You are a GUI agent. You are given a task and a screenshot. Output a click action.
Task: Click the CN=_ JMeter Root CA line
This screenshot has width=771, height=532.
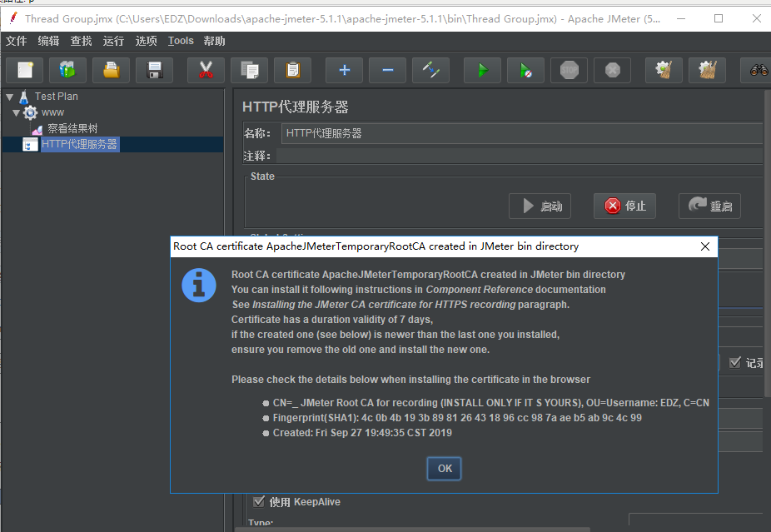click(x=490, y=403)
